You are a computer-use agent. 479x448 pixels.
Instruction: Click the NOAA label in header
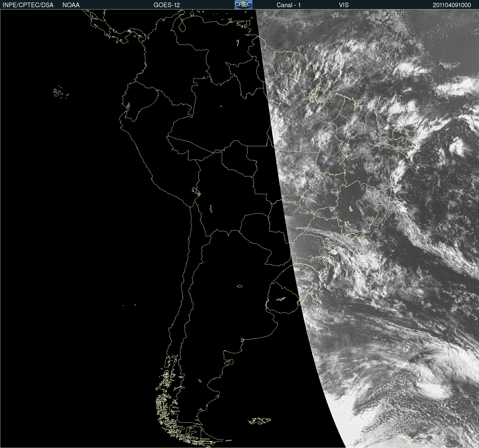tap(71, 5)
